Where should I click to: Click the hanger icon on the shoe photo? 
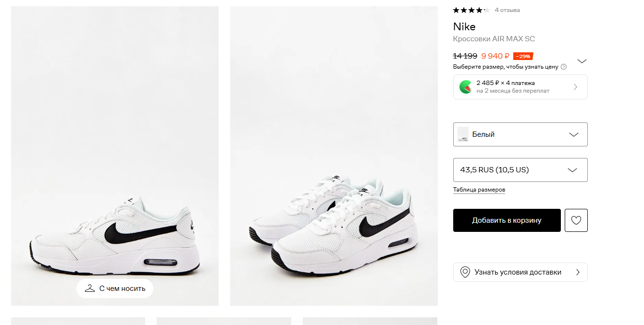(89, 289)
